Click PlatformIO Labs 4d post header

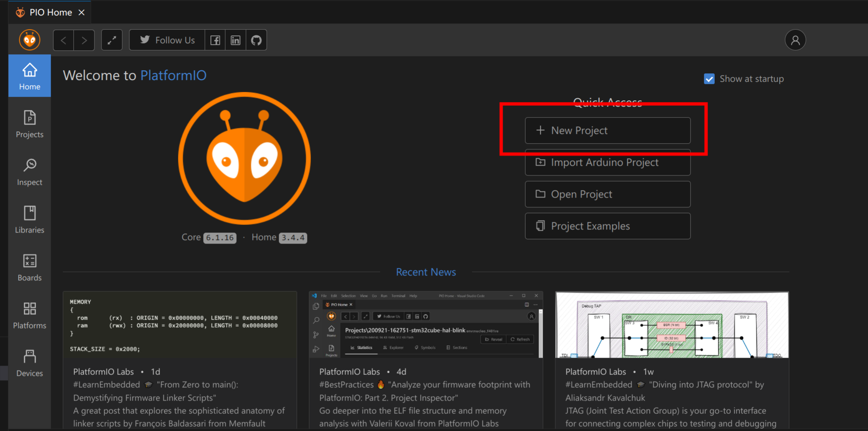click(363, 372)
